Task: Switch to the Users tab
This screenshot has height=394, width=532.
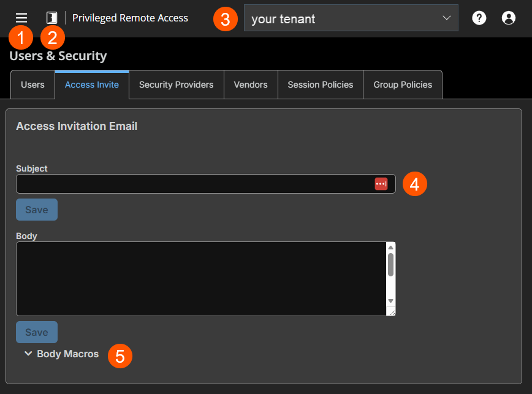Action: [x=32, y=85]
